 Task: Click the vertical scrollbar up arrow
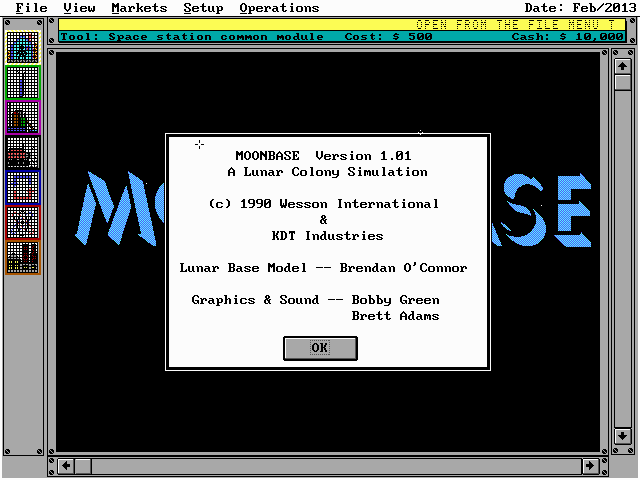pyautogui.click(x=622, y=67)
